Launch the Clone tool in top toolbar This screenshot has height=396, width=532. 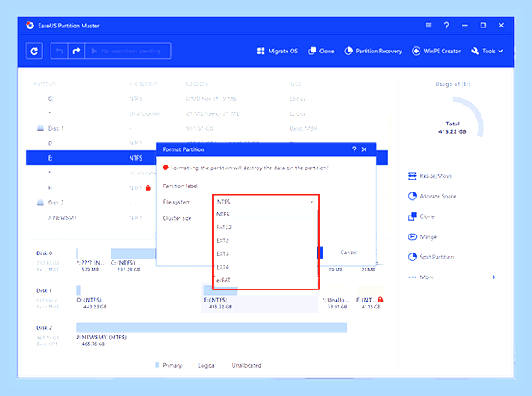point(321,51)
